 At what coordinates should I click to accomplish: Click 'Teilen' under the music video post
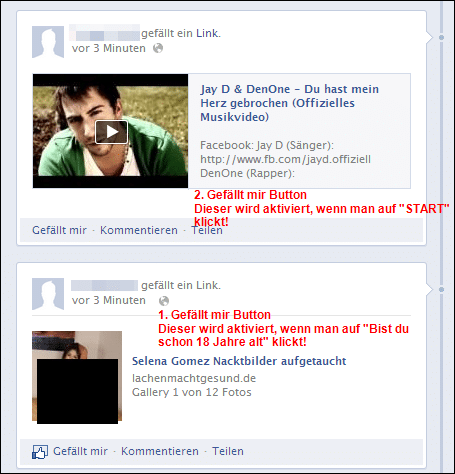(207, 230)
